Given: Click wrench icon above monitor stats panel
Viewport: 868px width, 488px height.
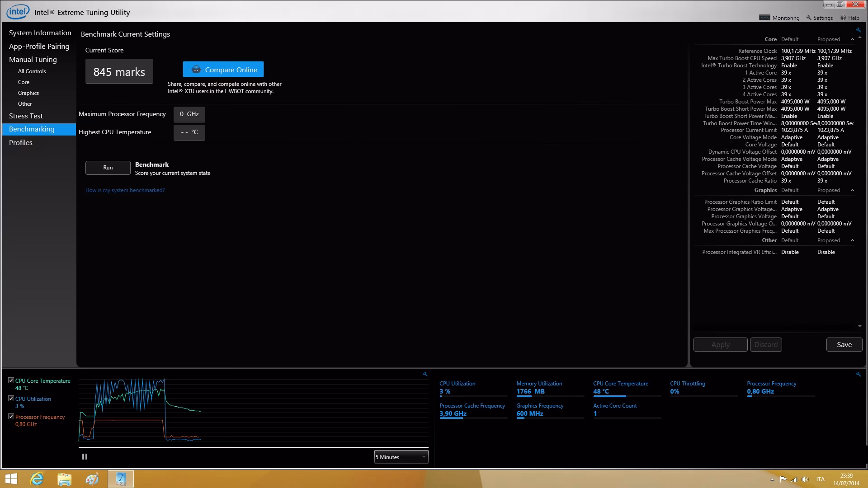Looking at the screenshot, I should coord(858,374).
